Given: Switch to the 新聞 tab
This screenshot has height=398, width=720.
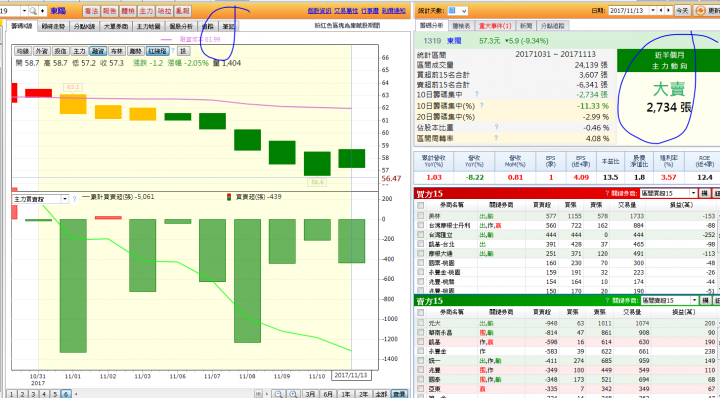Looking at the screenshot, I should [x=526, y=26].
